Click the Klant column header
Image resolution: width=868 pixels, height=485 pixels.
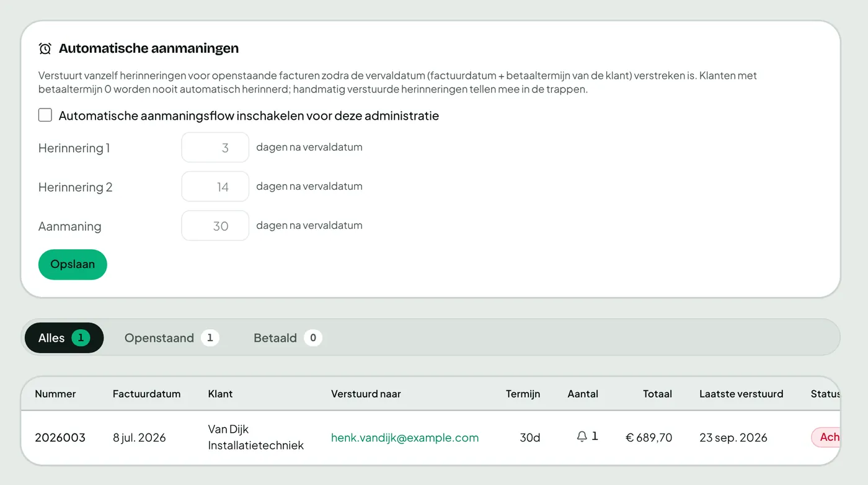[x=220, y=394]
